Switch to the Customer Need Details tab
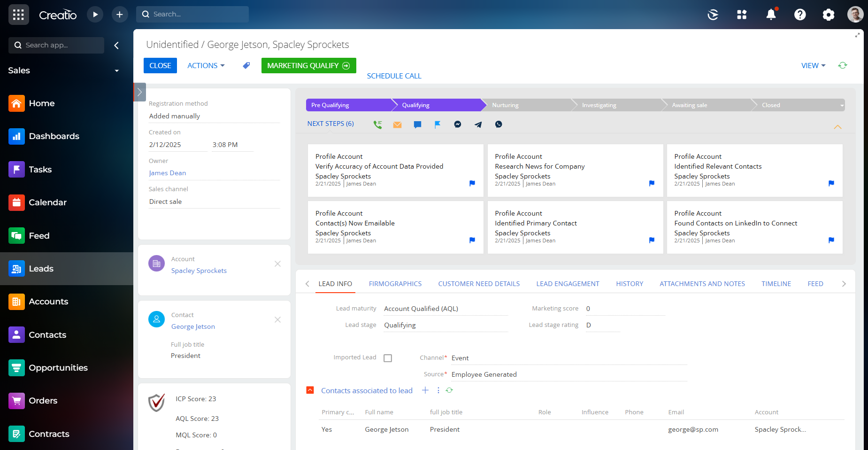 479,284
